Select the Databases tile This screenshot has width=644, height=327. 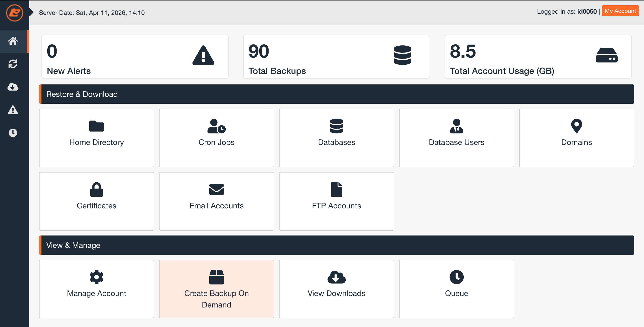click(336, 138)
